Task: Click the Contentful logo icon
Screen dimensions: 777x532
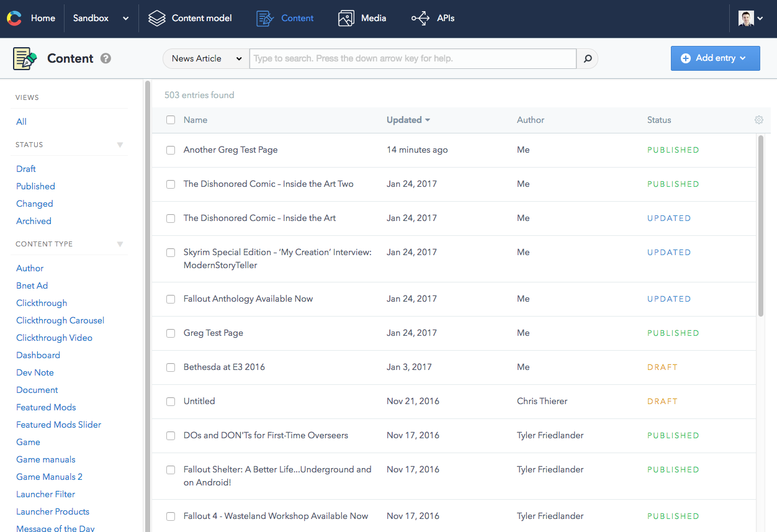Action: tap(14, 18)
